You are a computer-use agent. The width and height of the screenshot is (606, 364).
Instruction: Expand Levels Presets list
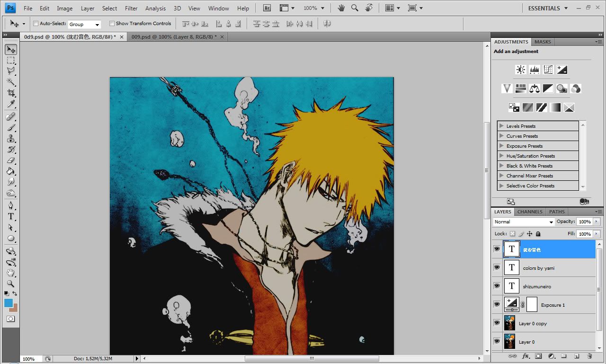coord(501,126)
